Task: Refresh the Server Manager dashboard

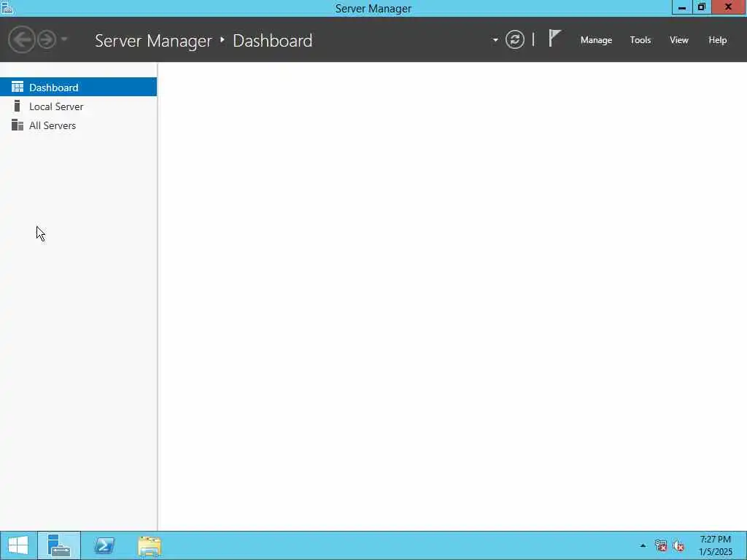Action: [x=514, y=39]
